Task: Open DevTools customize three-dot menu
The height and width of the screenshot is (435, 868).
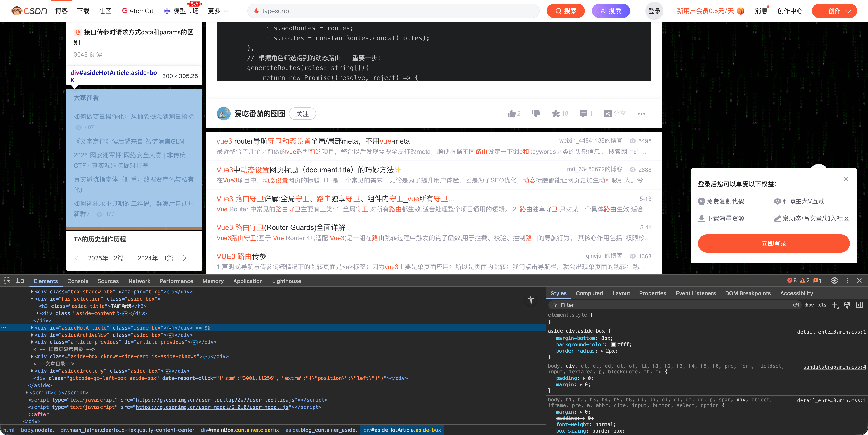Action: coord(847,281)
